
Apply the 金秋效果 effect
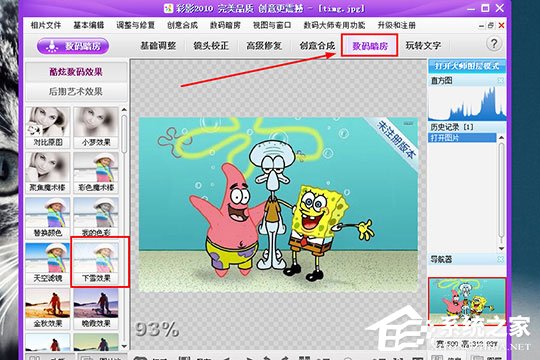tap(48, 308)
